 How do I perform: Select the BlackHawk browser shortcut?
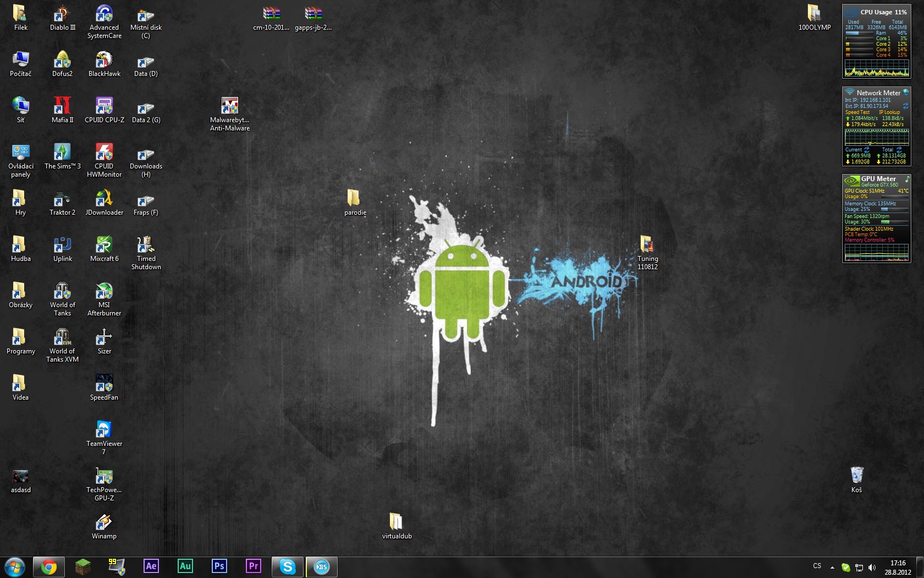point(105,64)
